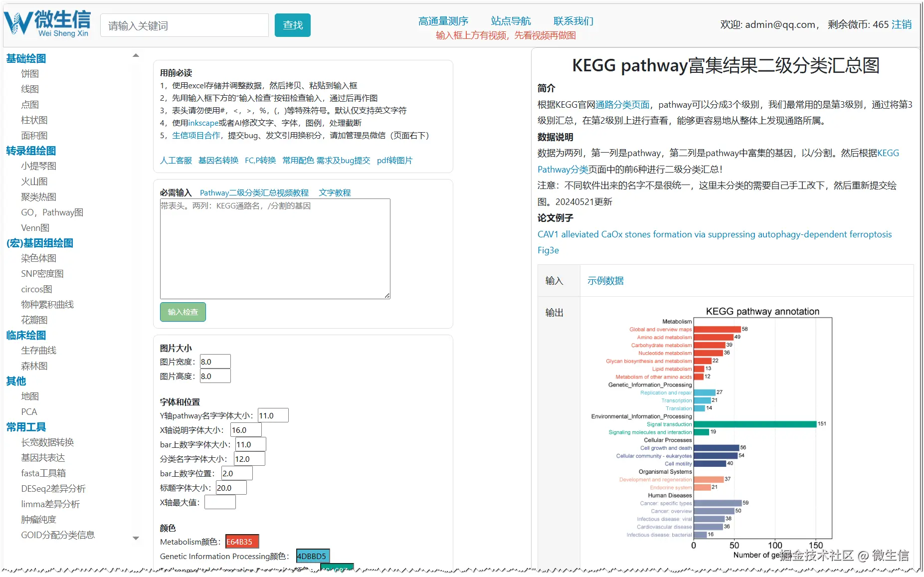Open the 生信项目合作 link

pyautogui.click(x=196, y=136)
